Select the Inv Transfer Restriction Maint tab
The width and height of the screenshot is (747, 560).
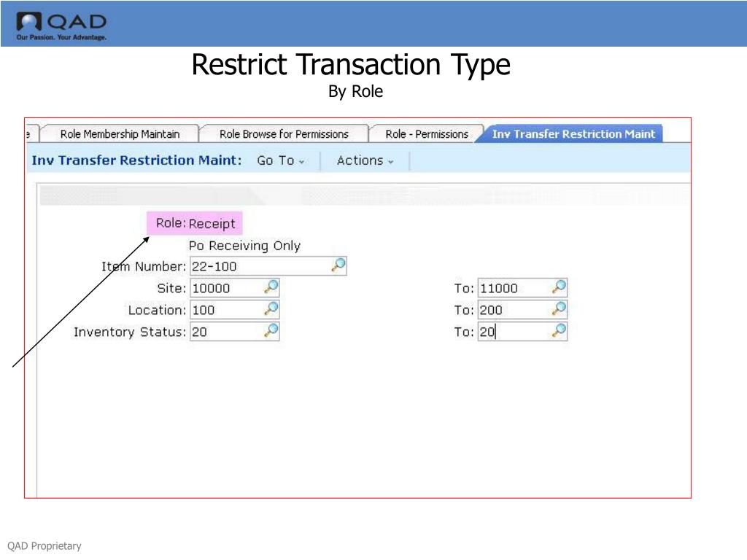coord(573,133)
